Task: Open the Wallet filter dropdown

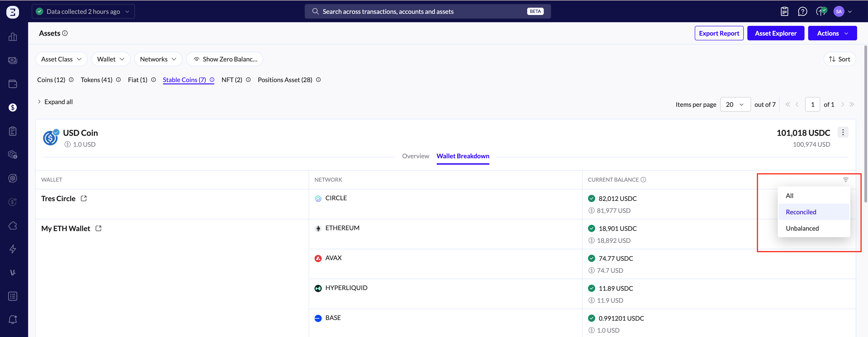Action: [x=111, y=59]
